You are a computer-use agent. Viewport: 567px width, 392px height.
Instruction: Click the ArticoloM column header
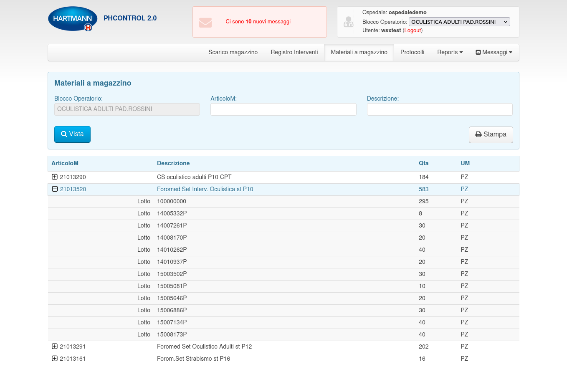pos(65,163)
